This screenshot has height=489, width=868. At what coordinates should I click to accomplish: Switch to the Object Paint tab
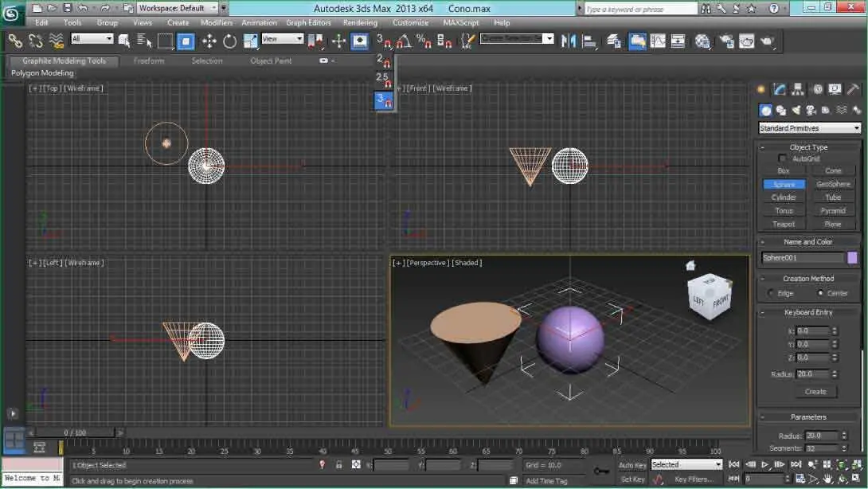[271, 61]
